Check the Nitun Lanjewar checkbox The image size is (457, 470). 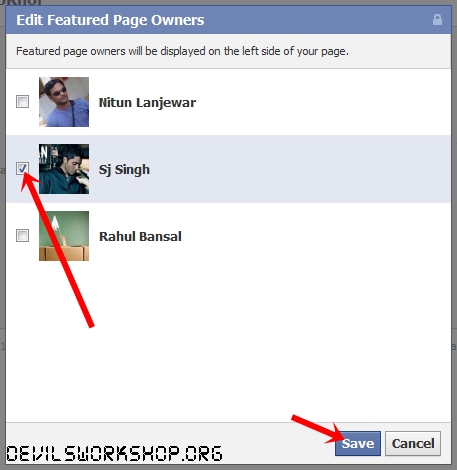pos(22,101)
